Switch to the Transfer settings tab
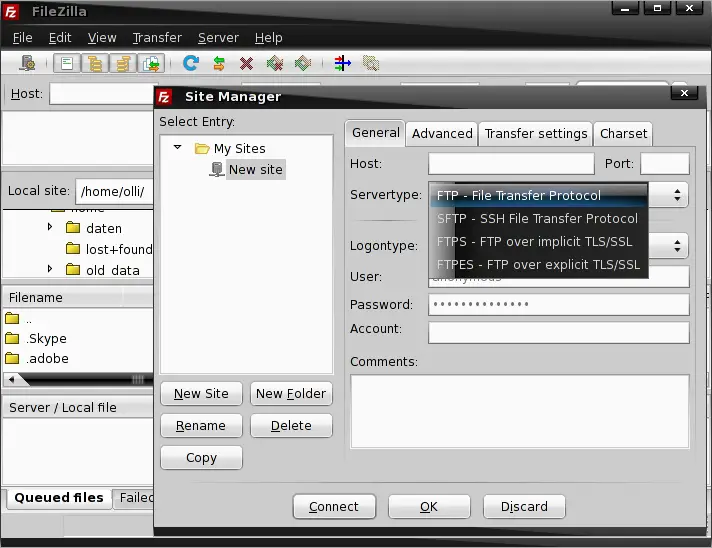 coord(536,134)
